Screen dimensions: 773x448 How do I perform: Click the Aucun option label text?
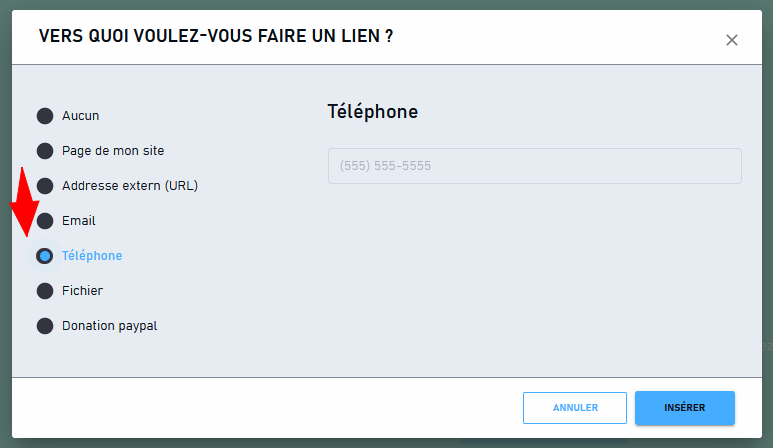click(x=80, y=116)
